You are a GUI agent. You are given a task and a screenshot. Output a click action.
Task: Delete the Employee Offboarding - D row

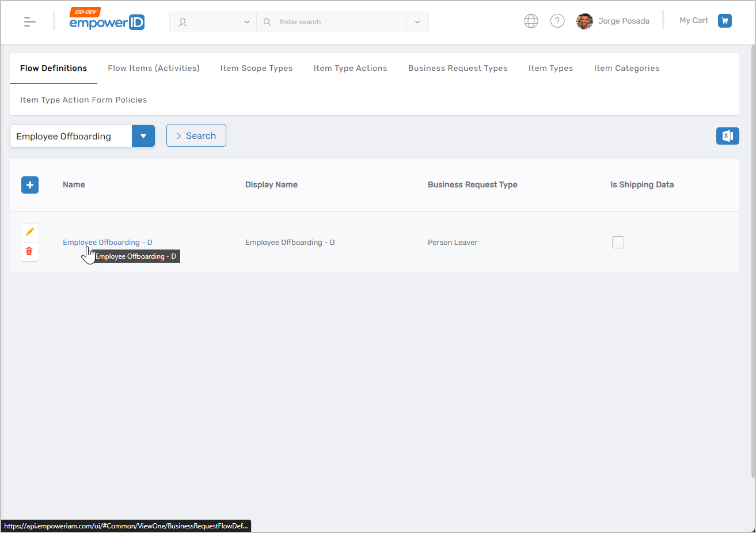point(30,252)
